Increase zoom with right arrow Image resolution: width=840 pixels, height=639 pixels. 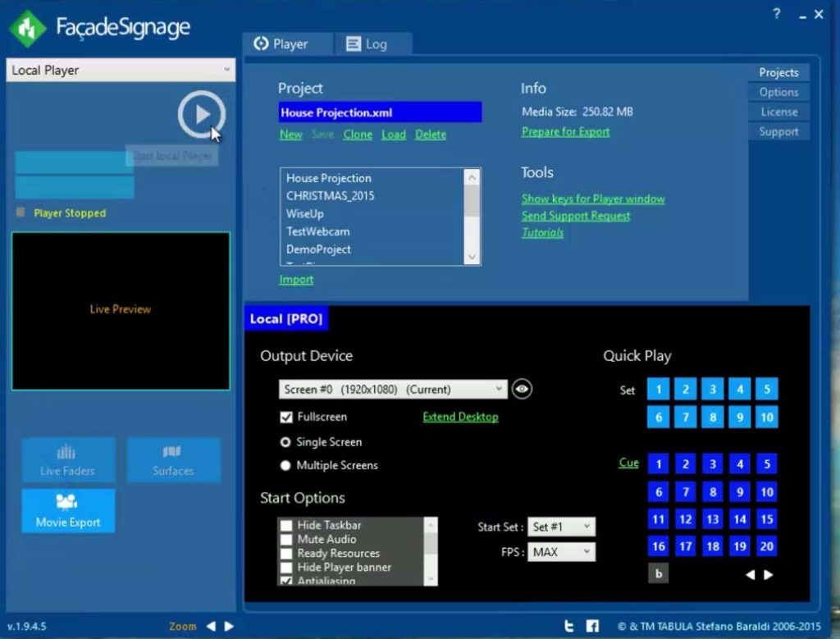click(x=229, y=626)
